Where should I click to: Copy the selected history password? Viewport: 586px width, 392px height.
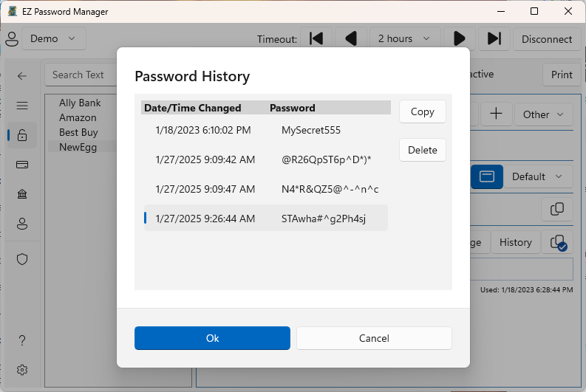[422, 111]
